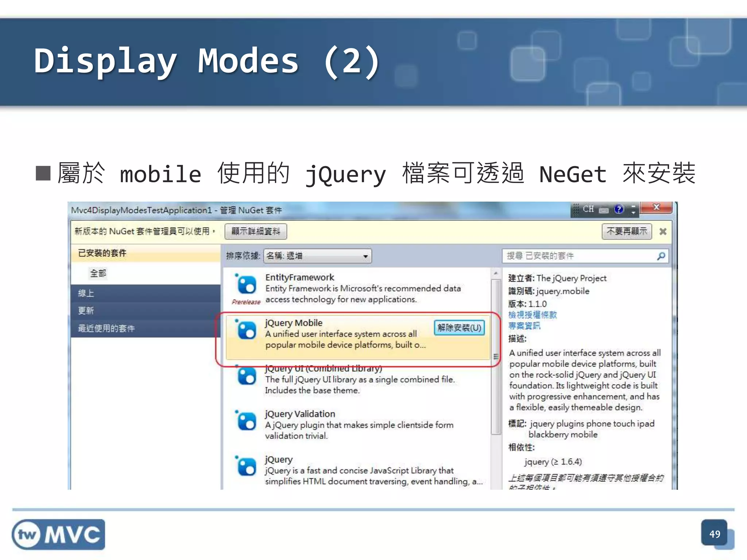Click the package list scrollbar thumb
The image size is (747, 560).
[x=496, y=357]
